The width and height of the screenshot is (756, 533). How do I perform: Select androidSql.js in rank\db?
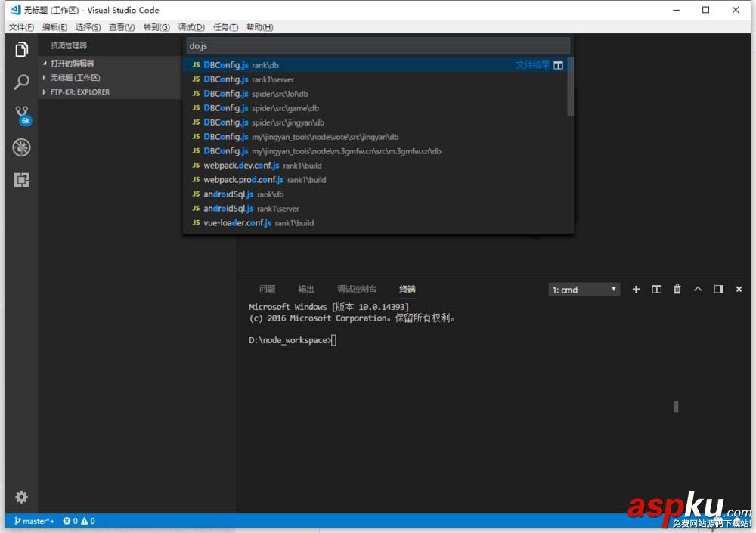375,194
